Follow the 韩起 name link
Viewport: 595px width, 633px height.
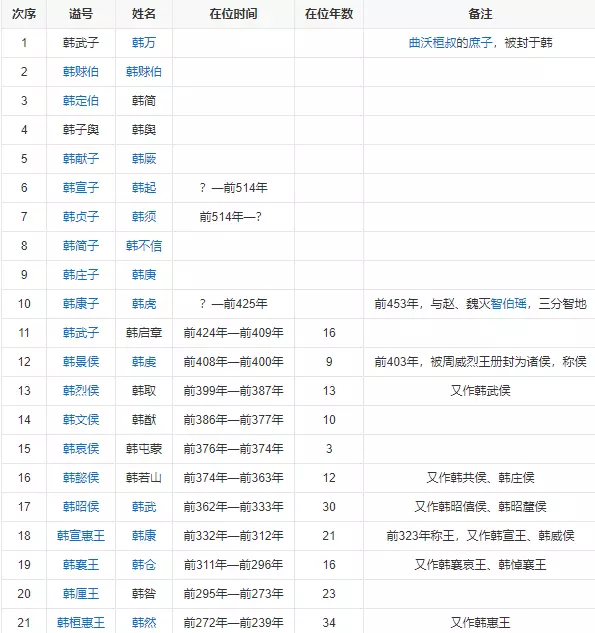tap(144, 188)
